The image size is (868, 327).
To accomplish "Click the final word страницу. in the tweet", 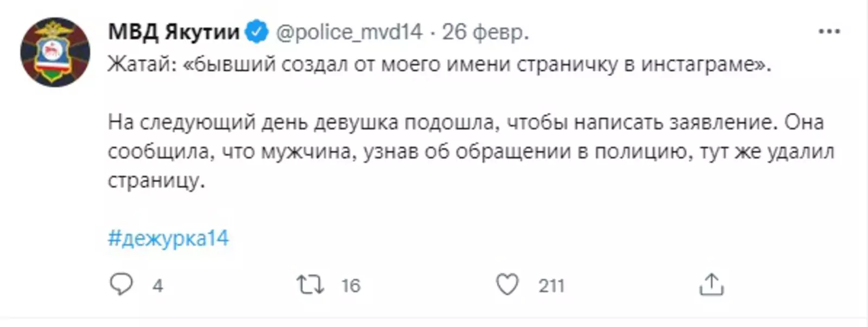I will [x=156, y=181].
